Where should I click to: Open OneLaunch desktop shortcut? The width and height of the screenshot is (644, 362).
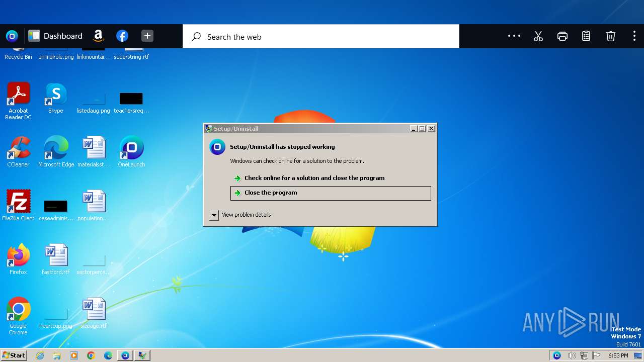pos(131,151)
